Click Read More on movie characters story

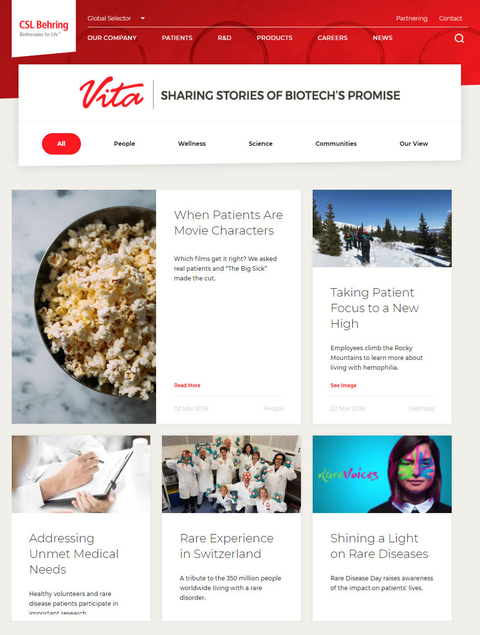point(187,385)
